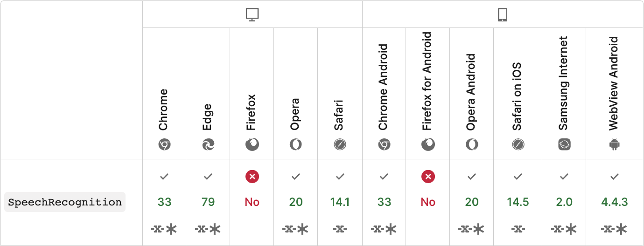This screenshot has width=644, height=246.
Task: Expand Edge version 79 support notes
Action: tap(208, 202)
